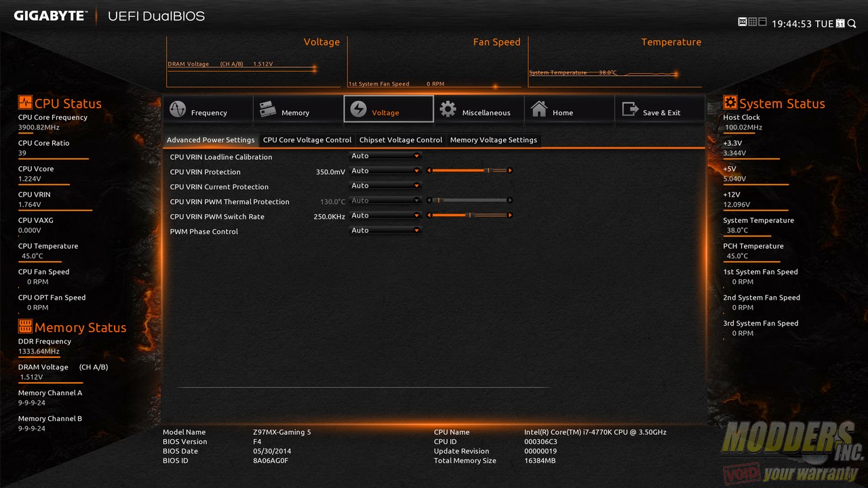Go to Memory Voltage Settings tab
The width and height of the screenshot is (868, 488).
[494, 140]
